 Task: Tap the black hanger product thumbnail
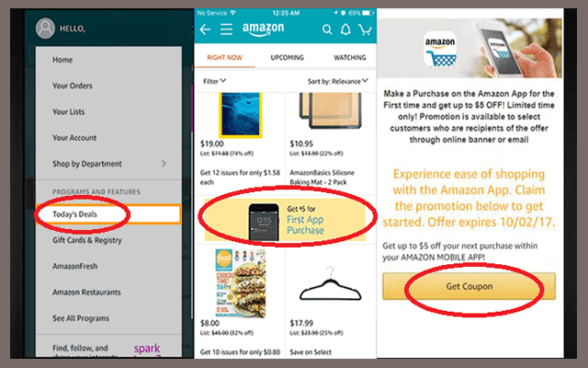[x=330, y=283]
